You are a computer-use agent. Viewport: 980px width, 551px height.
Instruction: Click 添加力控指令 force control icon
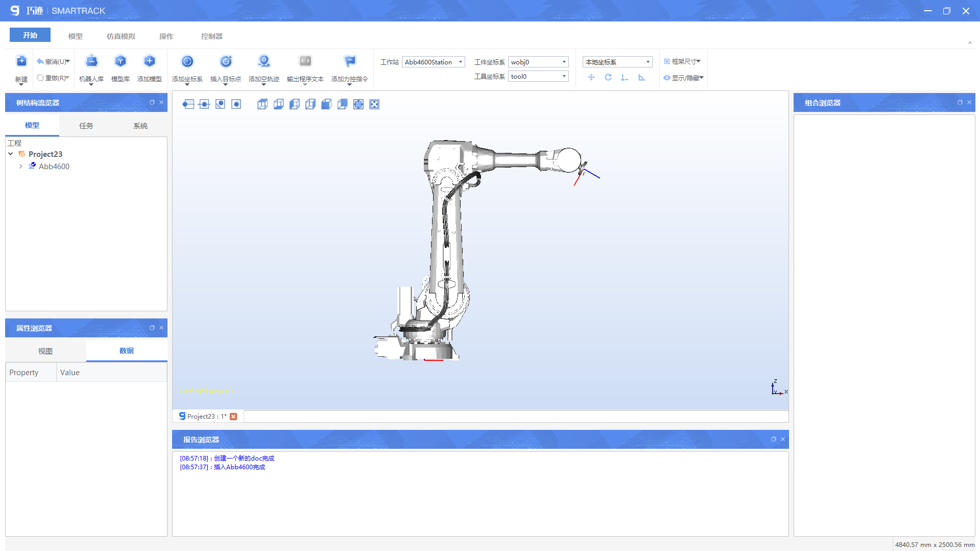click(x=350, y=61)
